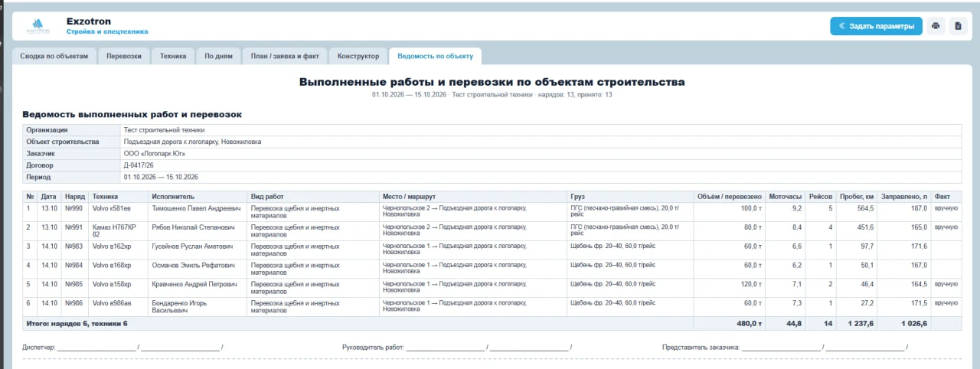Click the Стройка и спецтехника subtitle
Screen dimensions: 980x369
click(107, 32)
